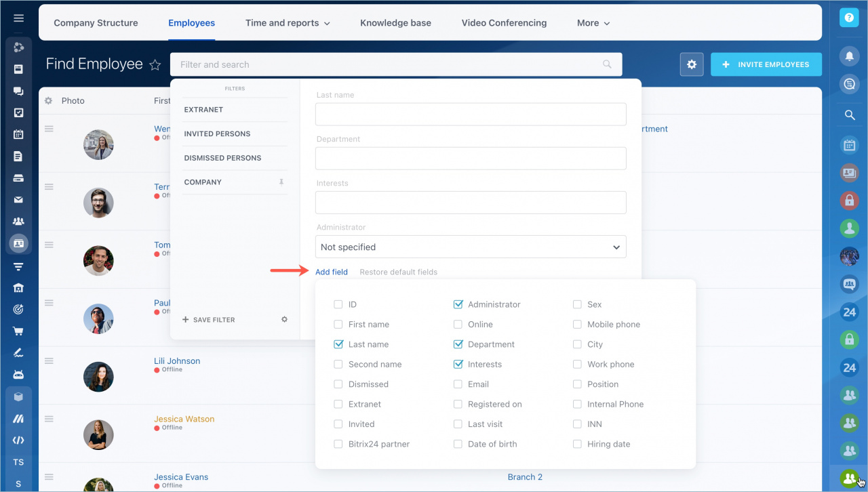This screenshot has height=492, width=868.
Task: Open the settings gear button beside Invite Employees
Action: click(692, 64)
